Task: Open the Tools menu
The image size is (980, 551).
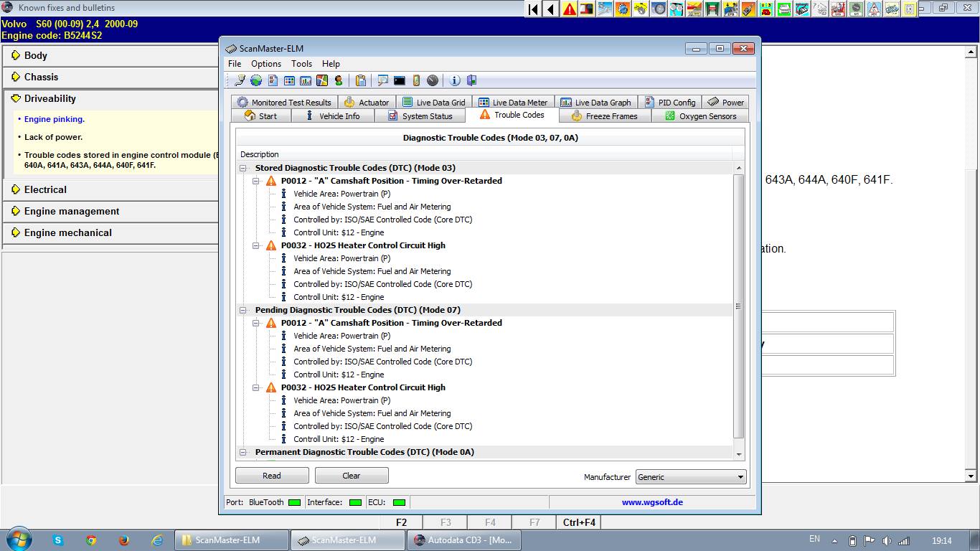Action: click(301, 64)
